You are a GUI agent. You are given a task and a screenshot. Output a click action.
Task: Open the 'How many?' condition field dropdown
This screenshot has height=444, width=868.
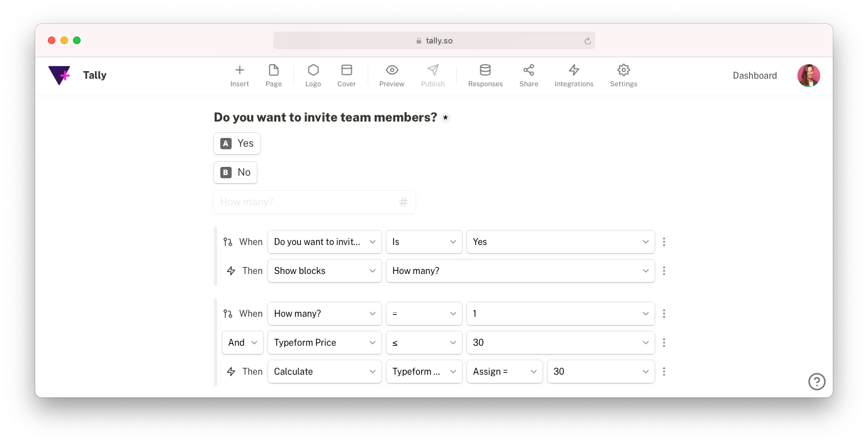point(325,314)
